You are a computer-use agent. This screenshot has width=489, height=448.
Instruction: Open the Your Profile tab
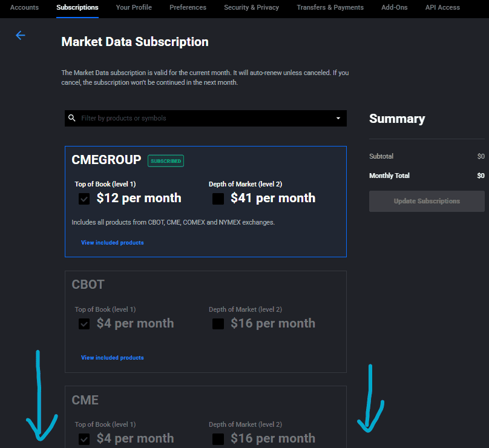click(x=134, y=7)
